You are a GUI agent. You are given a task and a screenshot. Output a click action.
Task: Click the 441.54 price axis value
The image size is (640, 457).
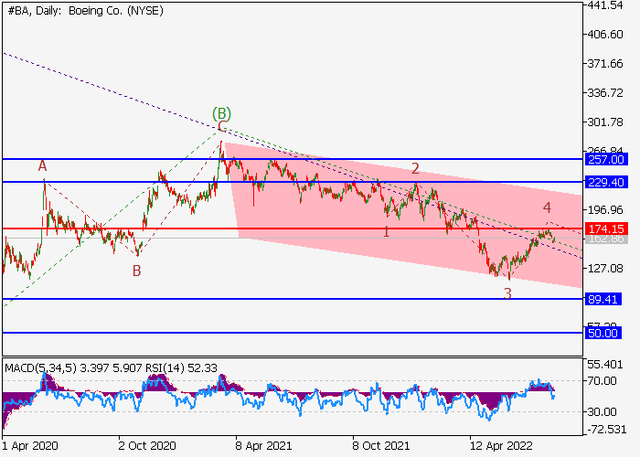click(605, 6)
